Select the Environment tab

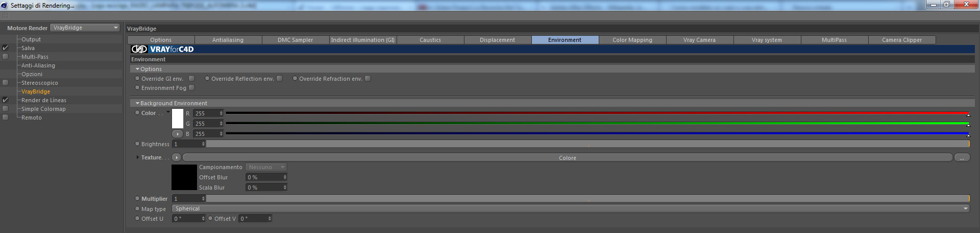coord(565,40)
